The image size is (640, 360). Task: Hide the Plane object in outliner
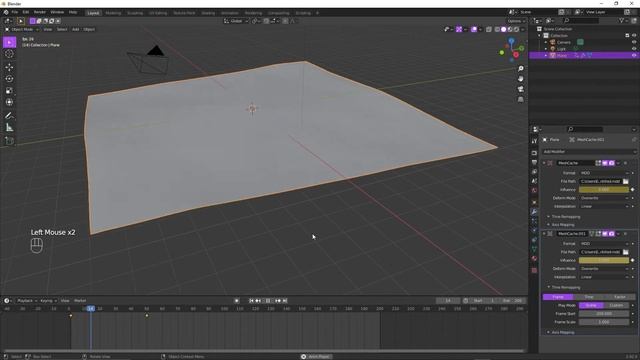click(634, 55)
